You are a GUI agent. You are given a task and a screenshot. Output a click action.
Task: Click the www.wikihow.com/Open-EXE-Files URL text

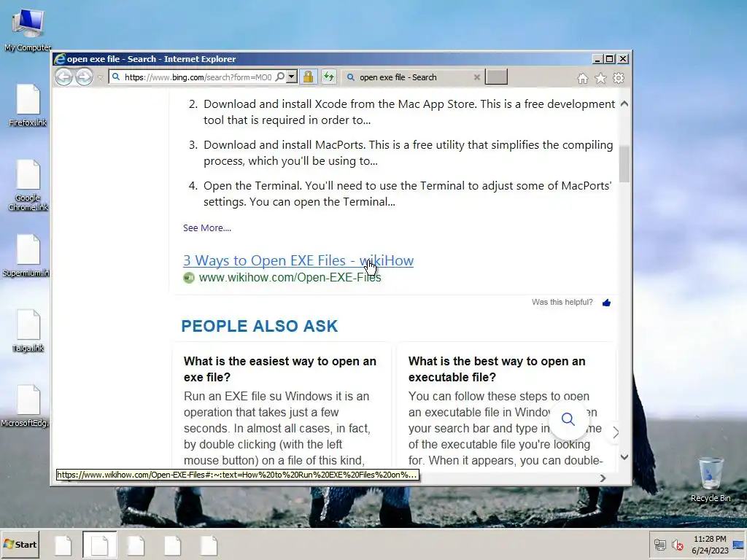pyautogui.click(x=290, y=278)
